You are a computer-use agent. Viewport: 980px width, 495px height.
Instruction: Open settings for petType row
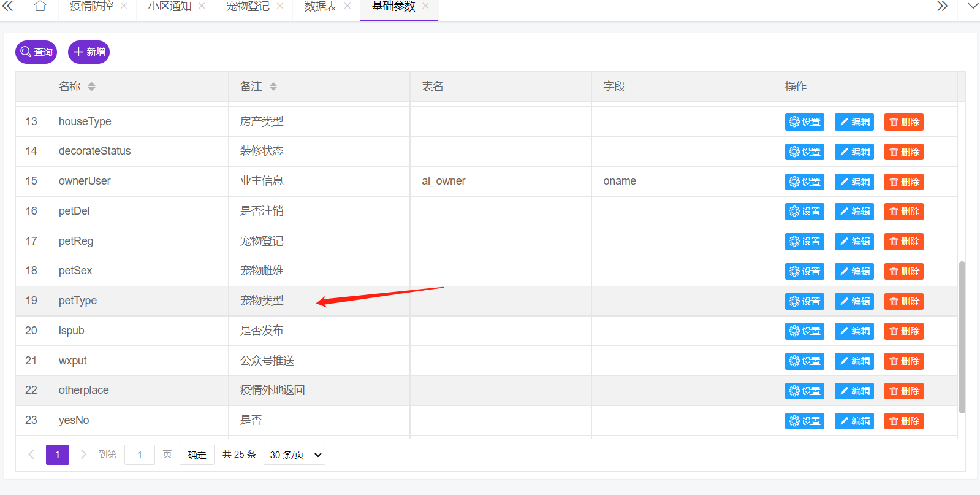(x=805, y=301)
